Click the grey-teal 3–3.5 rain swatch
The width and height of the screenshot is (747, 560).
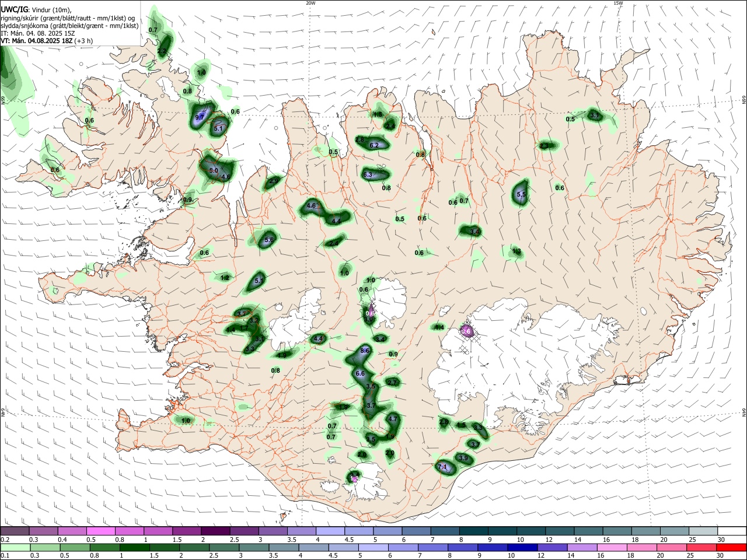(253, 547)
